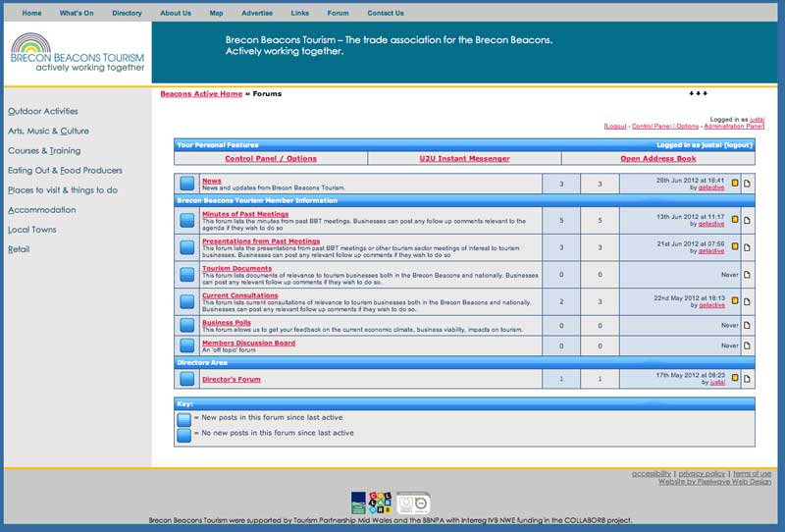Click the Business Polls folder icon

[x=186, y=326]
